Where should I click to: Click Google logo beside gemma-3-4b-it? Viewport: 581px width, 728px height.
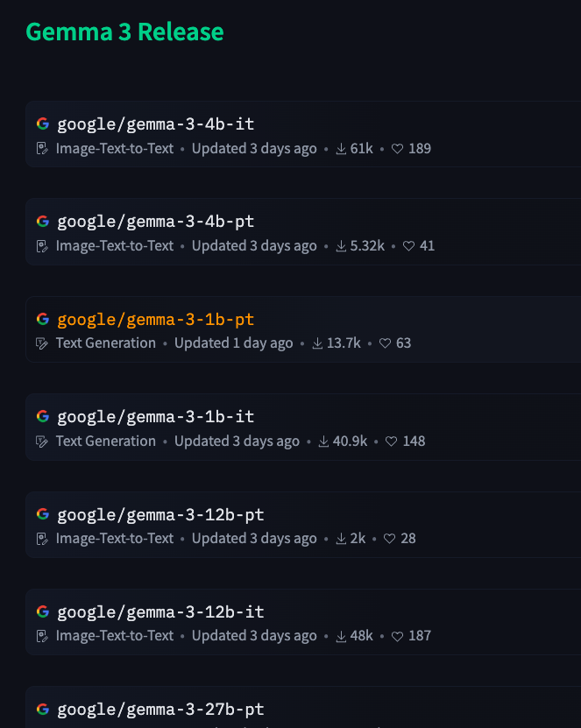click(43, 124)
